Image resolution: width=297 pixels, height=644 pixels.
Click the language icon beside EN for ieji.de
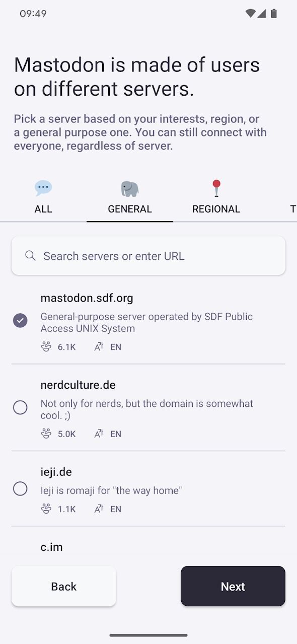pos(98,509)
